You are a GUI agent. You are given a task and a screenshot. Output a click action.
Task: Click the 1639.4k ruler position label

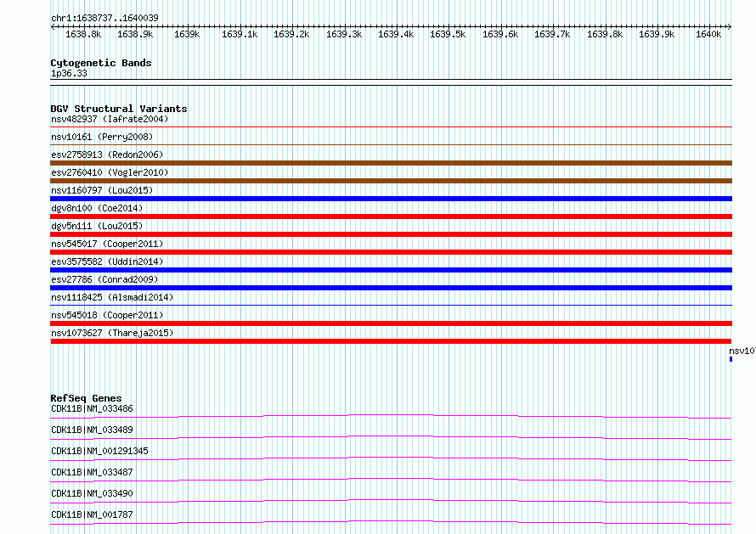[396, 34]
